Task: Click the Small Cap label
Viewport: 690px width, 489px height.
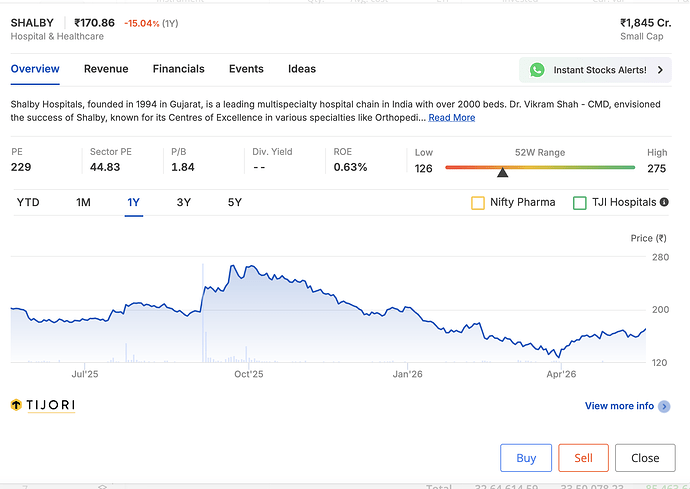Action: click(x=642, y=37)
